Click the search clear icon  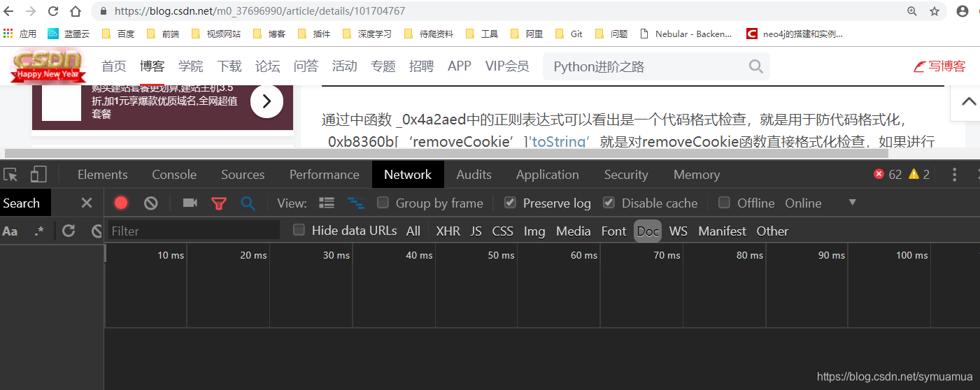97,231
